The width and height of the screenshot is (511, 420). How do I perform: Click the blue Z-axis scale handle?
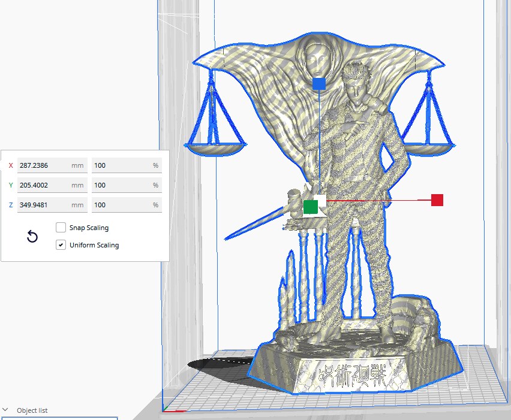(x=318, y=83)
